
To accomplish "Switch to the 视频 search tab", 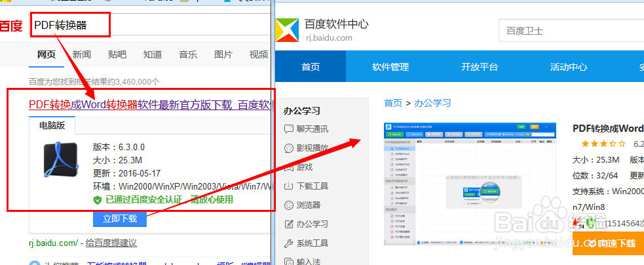I will click(x=259, y=54).
